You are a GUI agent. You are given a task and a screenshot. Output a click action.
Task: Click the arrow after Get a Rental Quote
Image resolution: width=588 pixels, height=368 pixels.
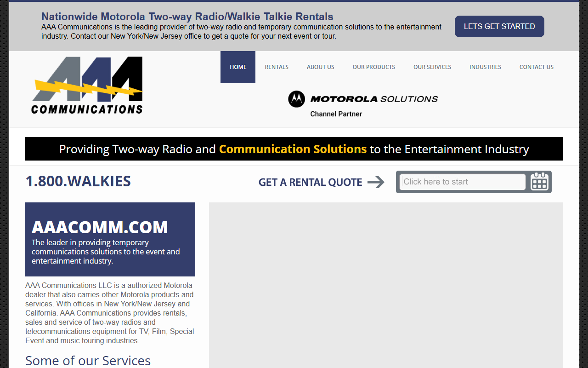click(376, 182)
